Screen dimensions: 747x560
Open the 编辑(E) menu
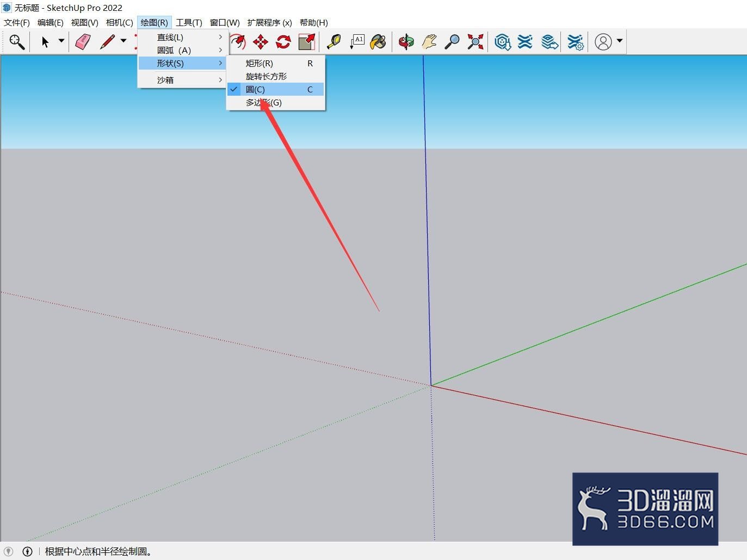(51, 22)
